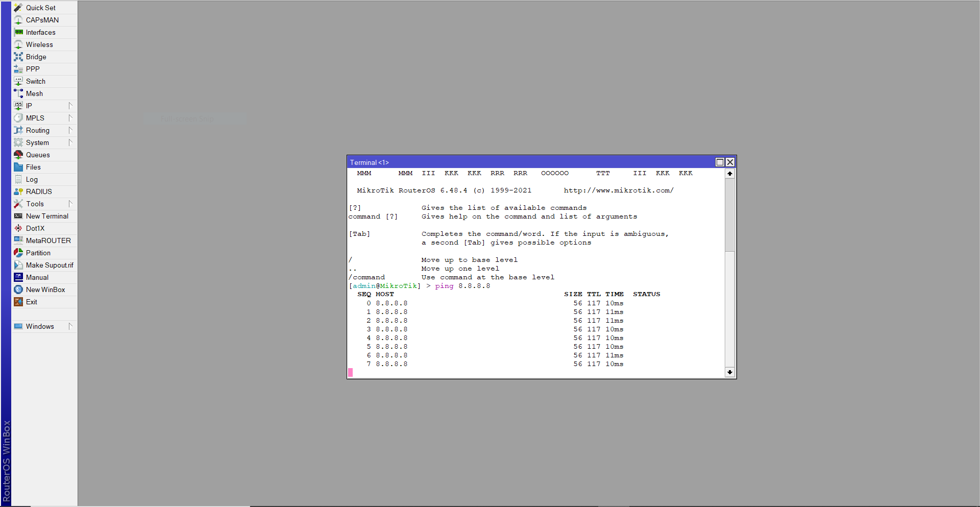980x507 pixels.
Task: Click the MikroTik RouterOS 6.48.4 text
Action: click(412, 190)
